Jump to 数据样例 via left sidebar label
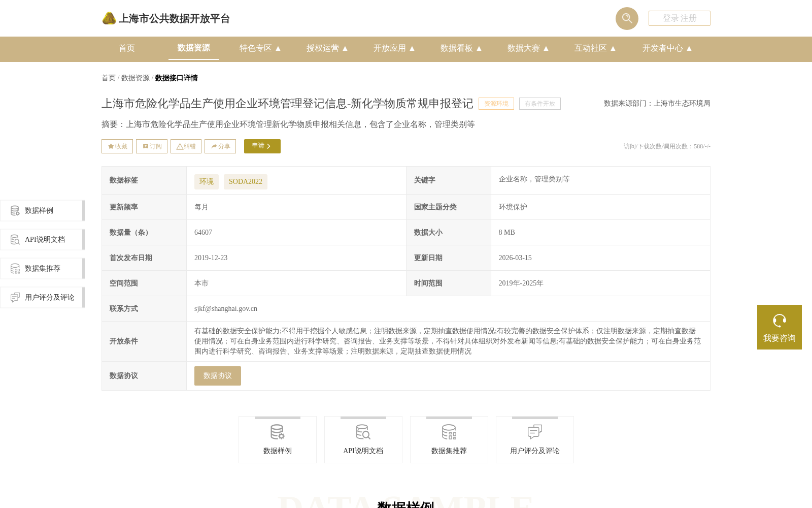Image resolution: width=812 pixels, height=508 pixels. pos(39,211)
